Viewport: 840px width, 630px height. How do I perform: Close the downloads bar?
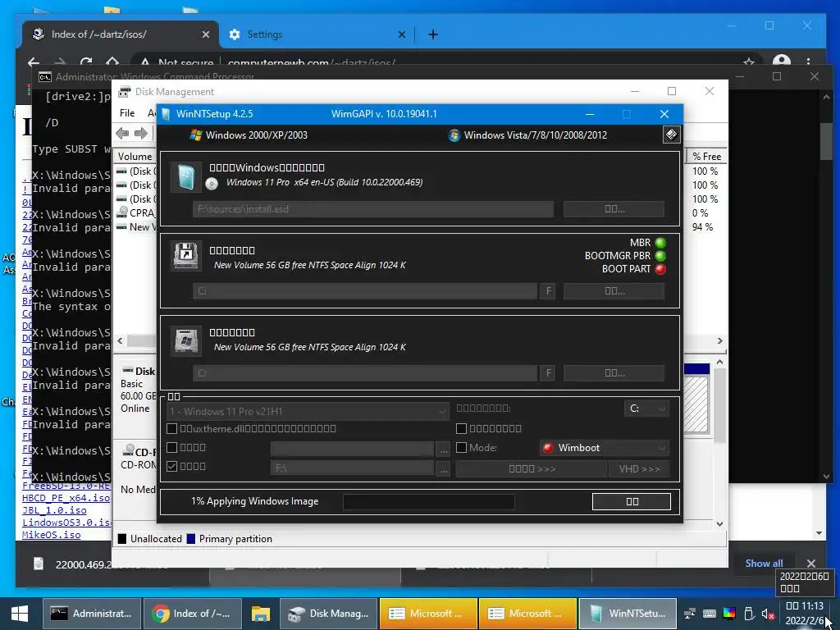pos(811,563)
